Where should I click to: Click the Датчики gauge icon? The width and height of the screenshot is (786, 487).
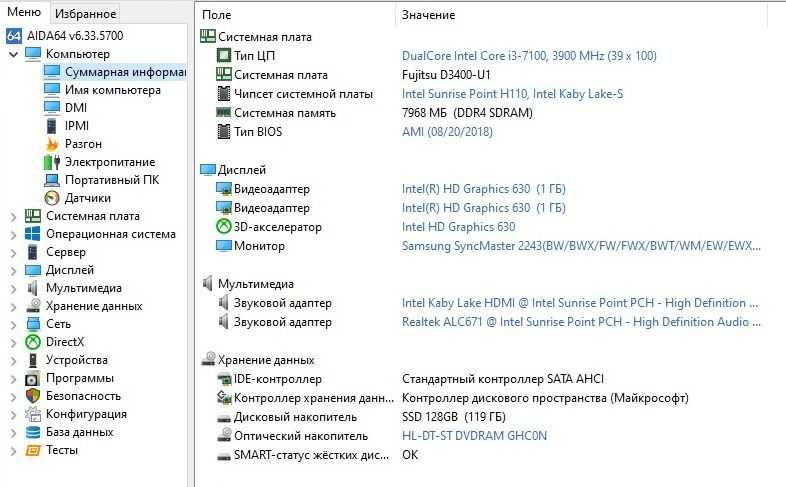[x=52, y=198]
